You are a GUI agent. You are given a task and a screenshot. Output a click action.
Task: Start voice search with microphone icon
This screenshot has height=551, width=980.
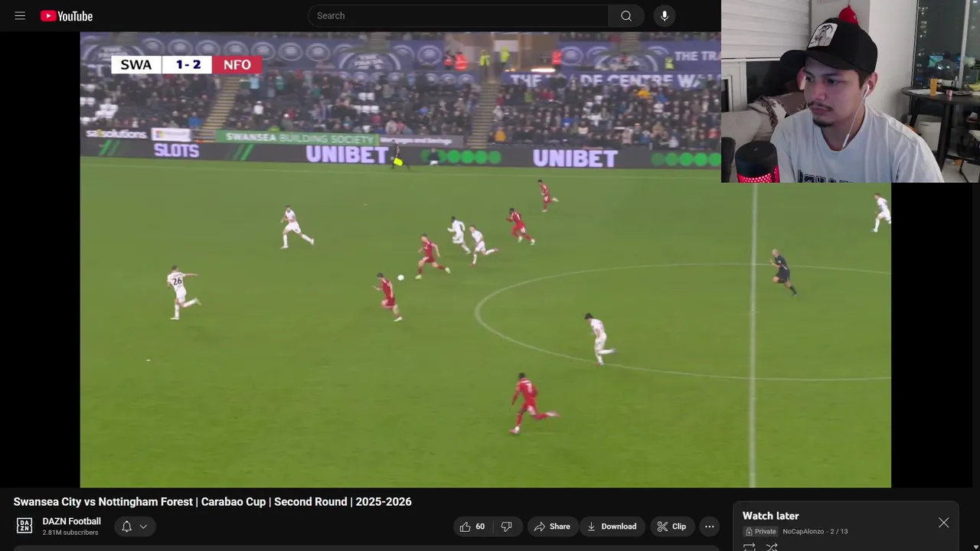click(x=665, y=15)
